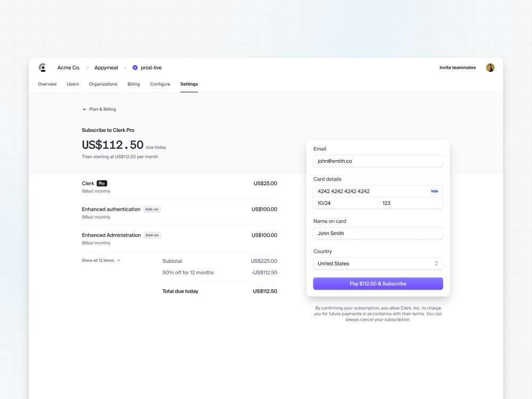Click the Add-on badge for Enhanced Administration
The image size is (532, 399).
(x=152, y=235)
